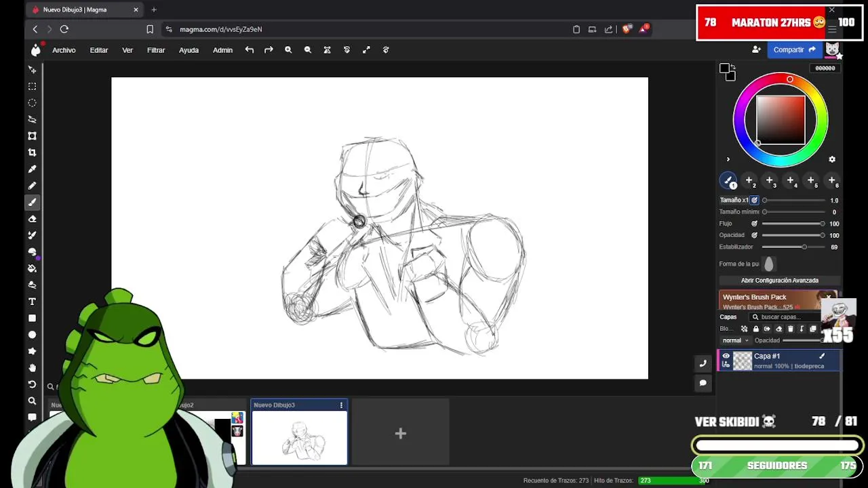Select brush preset slot 2

[x=749, y=180]
